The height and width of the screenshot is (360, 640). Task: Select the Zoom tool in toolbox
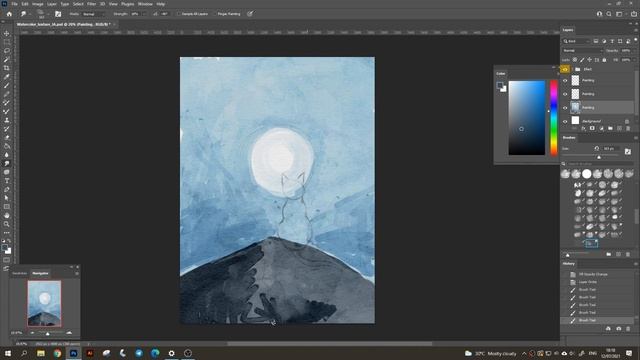pos(7,224)
